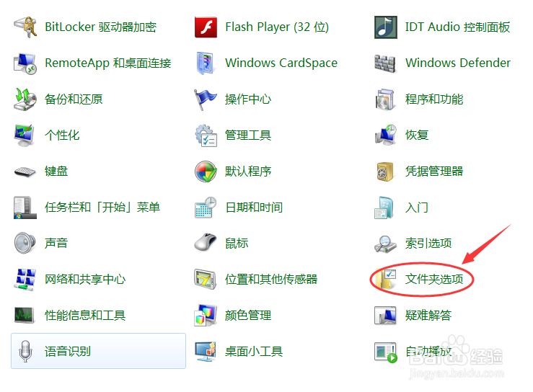This screenshot has height=392, width=533.
Task: Click the 颜色管理 text link
Action: pyautogui.click(x=248, y=315)
